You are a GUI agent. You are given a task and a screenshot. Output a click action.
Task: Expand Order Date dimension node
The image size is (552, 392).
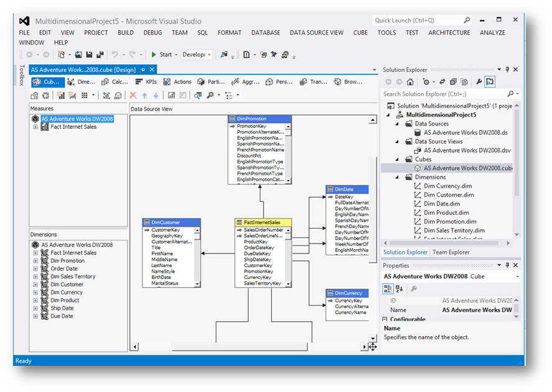pyautogui.click(x=35, y=269)
